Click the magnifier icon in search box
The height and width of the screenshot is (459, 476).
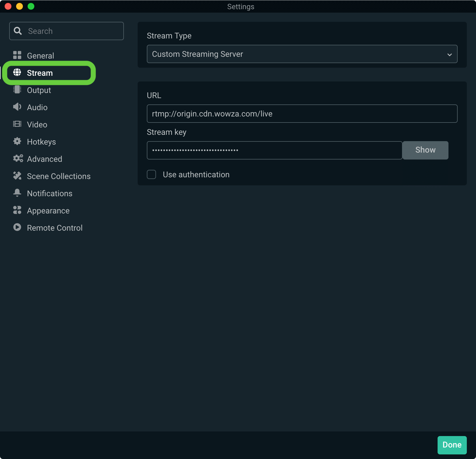tap(18, 31)
